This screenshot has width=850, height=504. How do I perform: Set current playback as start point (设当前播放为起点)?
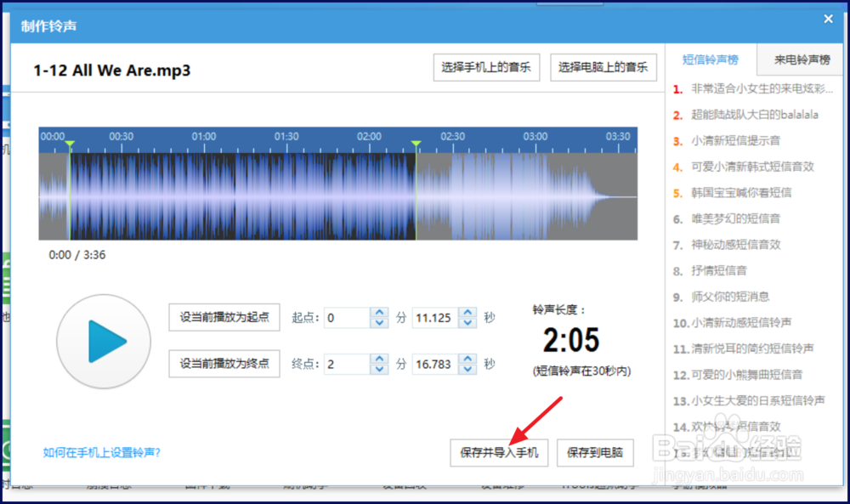224,317
